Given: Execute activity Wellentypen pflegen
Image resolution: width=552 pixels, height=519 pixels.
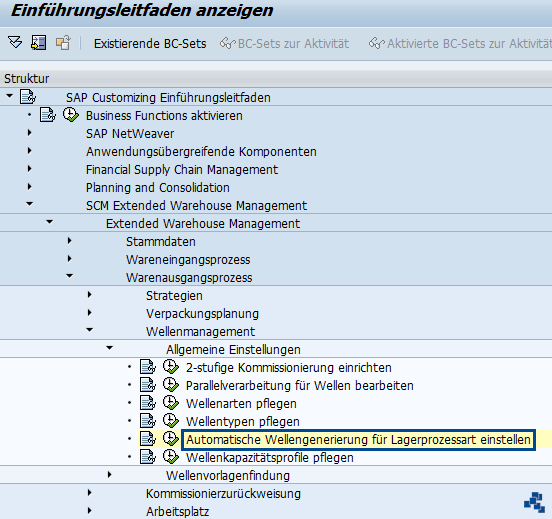Looking at the screenshot, I should pyautogui.click(x=171, y=421).
